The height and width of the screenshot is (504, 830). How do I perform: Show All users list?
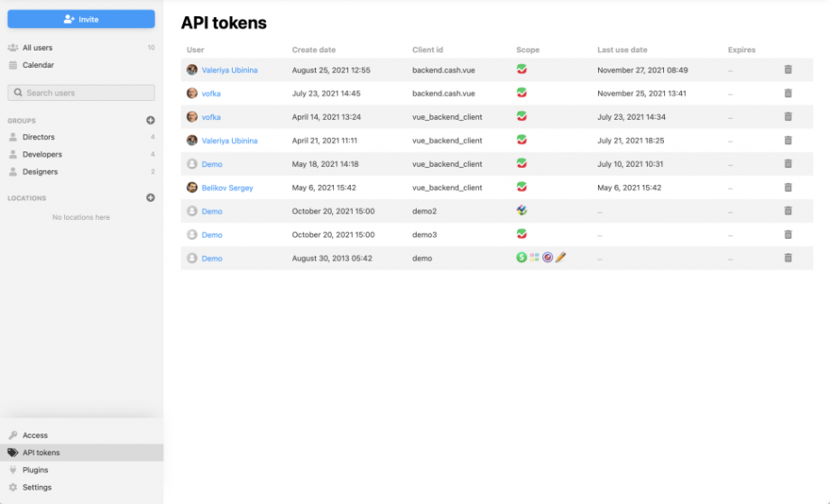click(x=37, y=48)
